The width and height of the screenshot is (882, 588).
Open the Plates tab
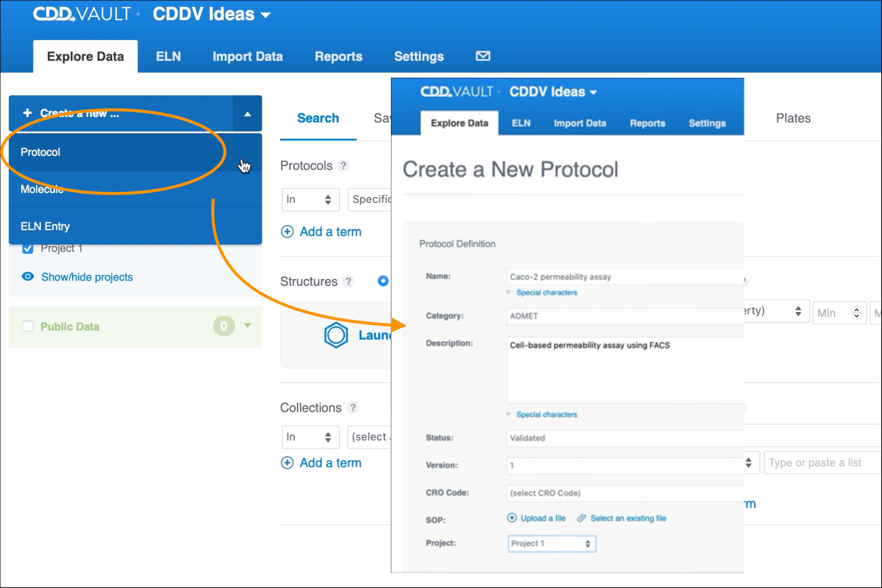tap(793, 118)
